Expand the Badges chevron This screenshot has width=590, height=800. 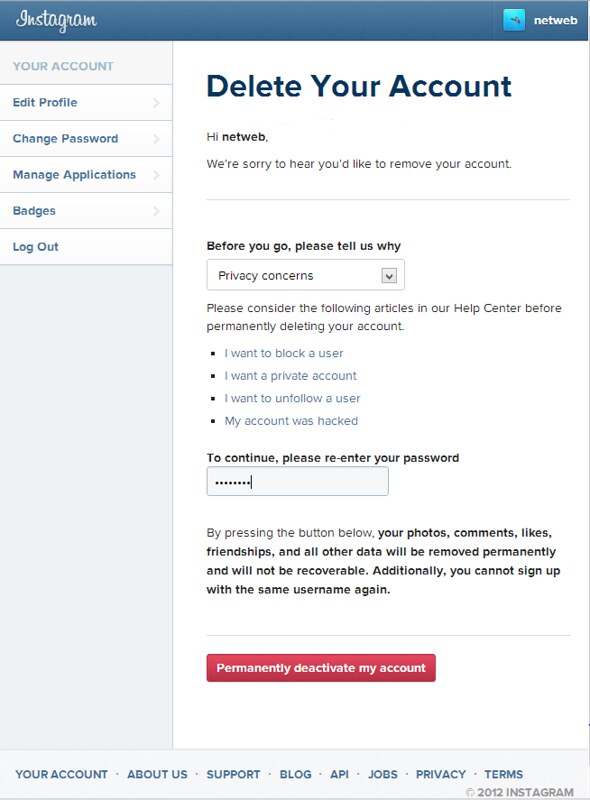coord(157,210)
